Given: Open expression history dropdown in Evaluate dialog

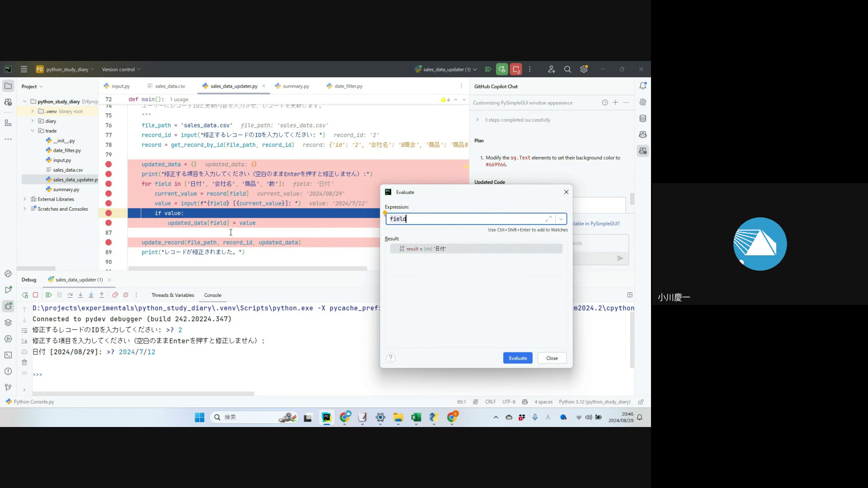Looking at the screenshot, I should 561,219.
